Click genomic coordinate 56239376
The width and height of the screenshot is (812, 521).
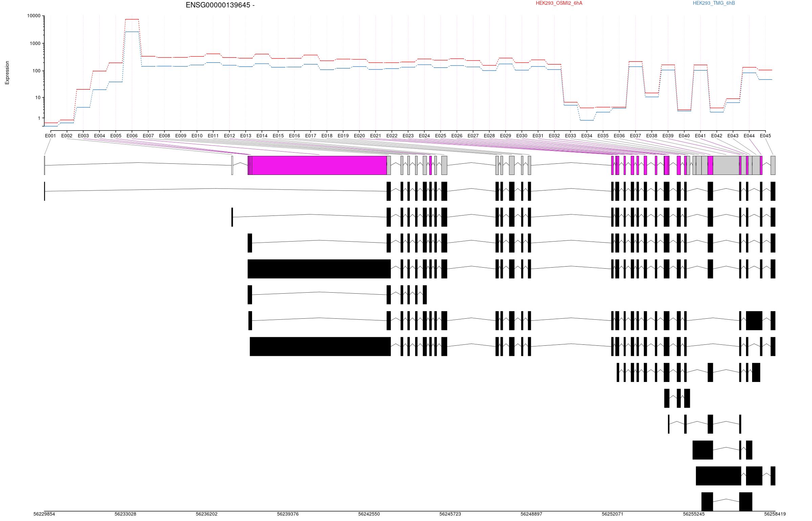288,514
